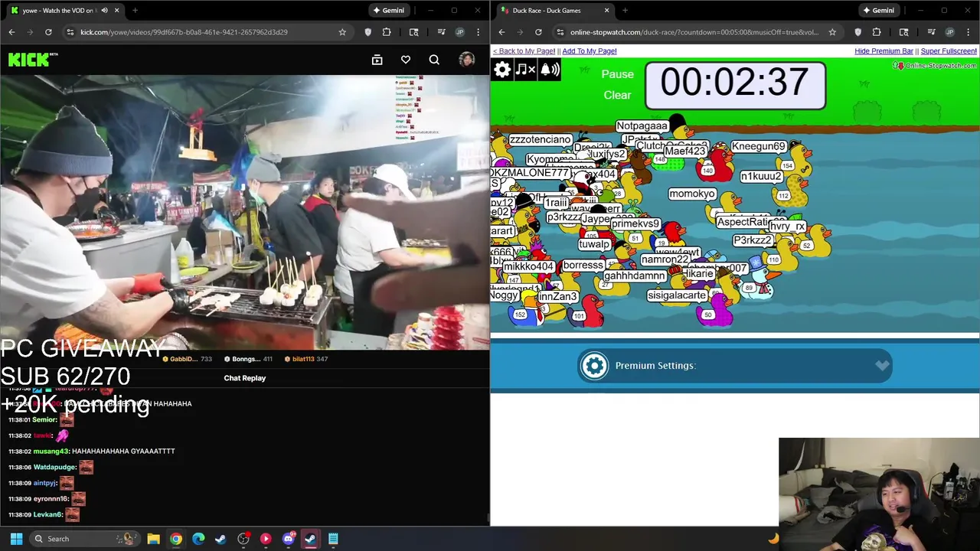Click chat user aintpyj
This screenshot has width=980, height=551.
pos(44,483)
